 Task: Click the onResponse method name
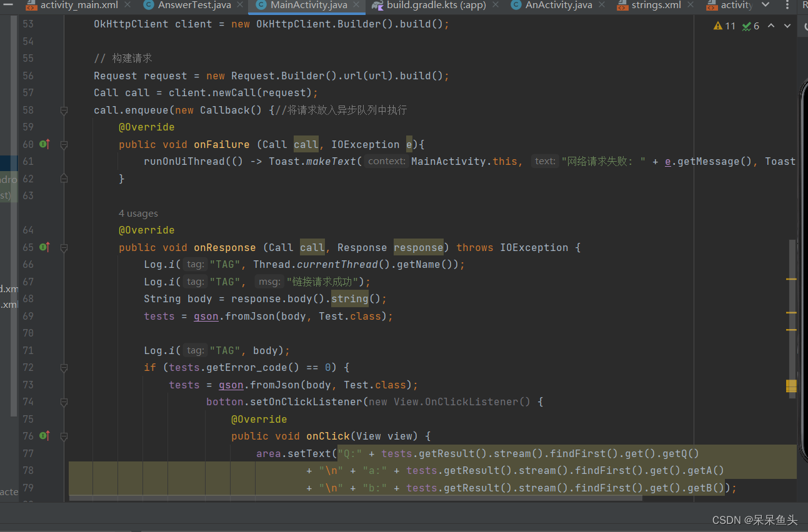click(x=225, y=247)
